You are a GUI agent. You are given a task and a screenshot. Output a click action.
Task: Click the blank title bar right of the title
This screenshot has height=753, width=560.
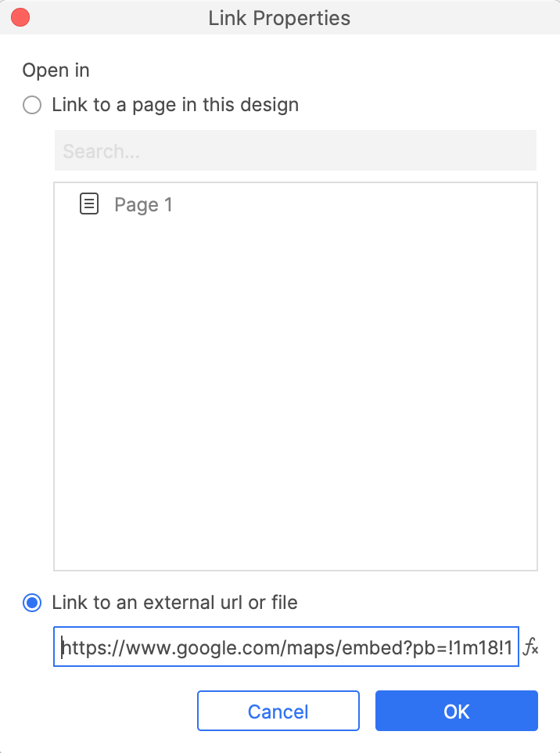(454, 17)
